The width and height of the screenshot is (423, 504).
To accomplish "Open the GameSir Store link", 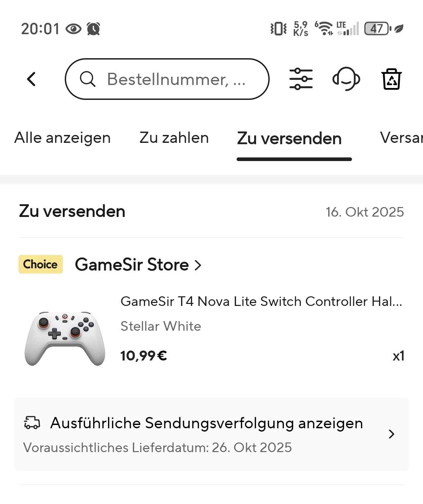I will [132, 265].
